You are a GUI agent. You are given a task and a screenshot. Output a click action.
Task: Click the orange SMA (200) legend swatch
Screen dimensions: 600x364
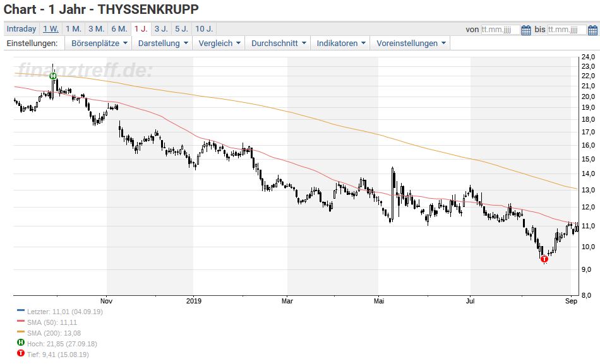tap(21, 332)
